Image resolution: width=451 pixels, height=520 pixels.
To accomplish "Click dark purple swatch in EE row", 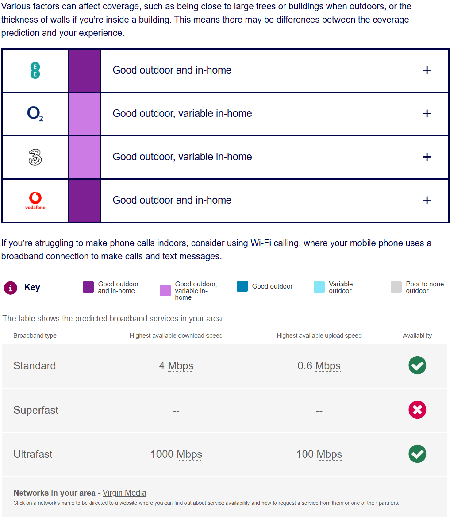I will (85, 71).
